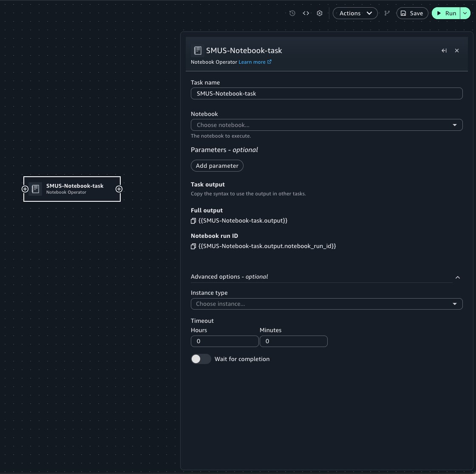
Task: Open the code view icon
Action: [306, 13]
